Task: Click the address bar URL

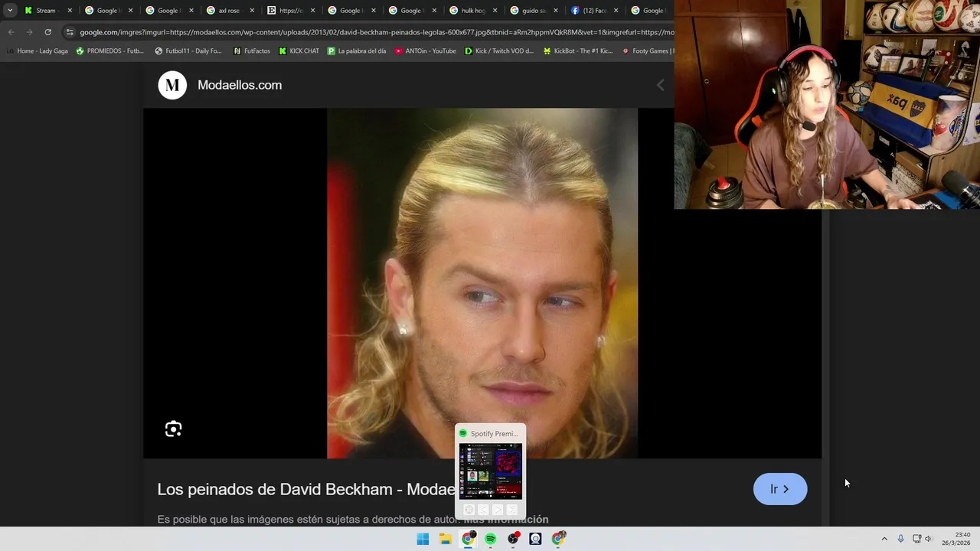Action: coord(376,32)
